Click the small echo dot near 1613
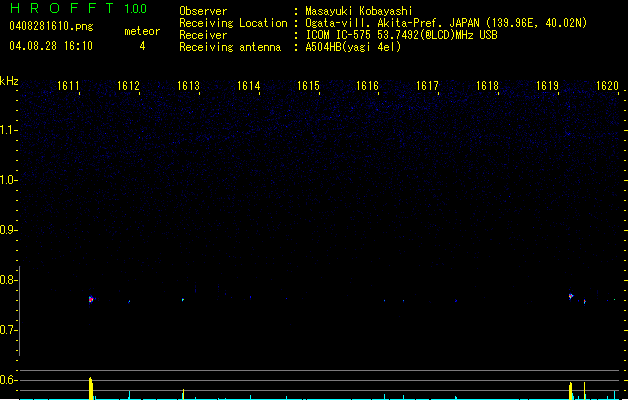 pos(183,300)
